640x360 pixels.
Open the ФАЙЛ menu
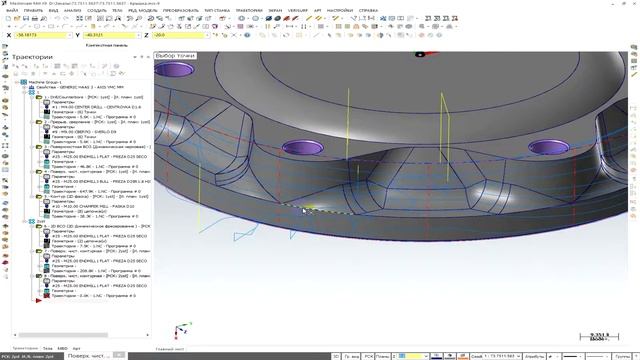12,10
